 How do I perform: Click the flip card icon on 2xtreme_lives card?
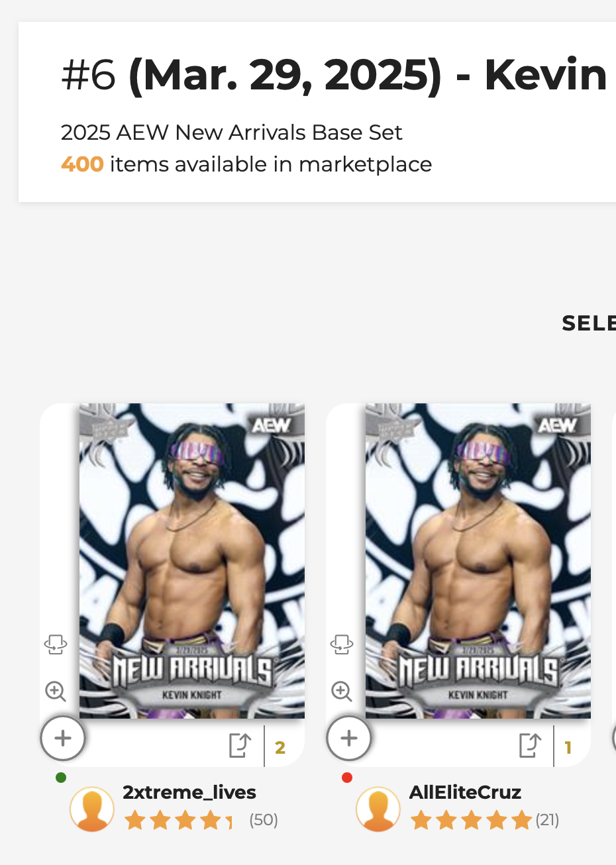[56, 644]
